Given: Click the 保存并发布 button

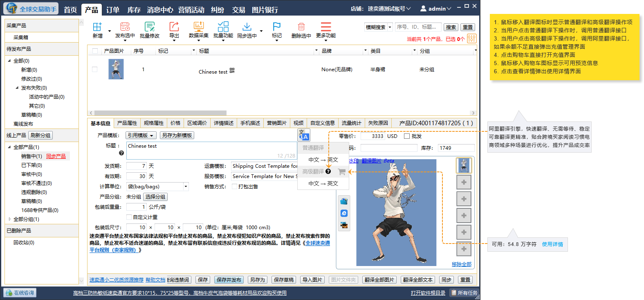Looking at the screenshot, I should [229, 280].
